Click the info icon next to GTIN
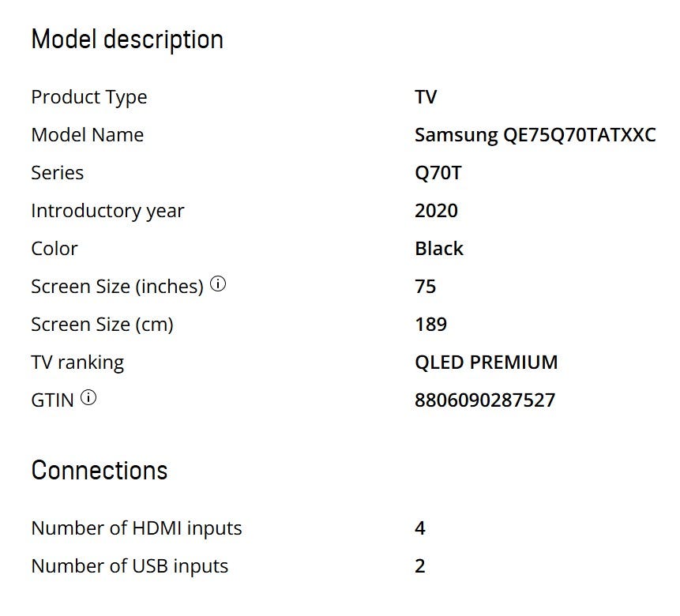Screen dimensions: 680x616 pyautogui.click(x=88, y=399)
